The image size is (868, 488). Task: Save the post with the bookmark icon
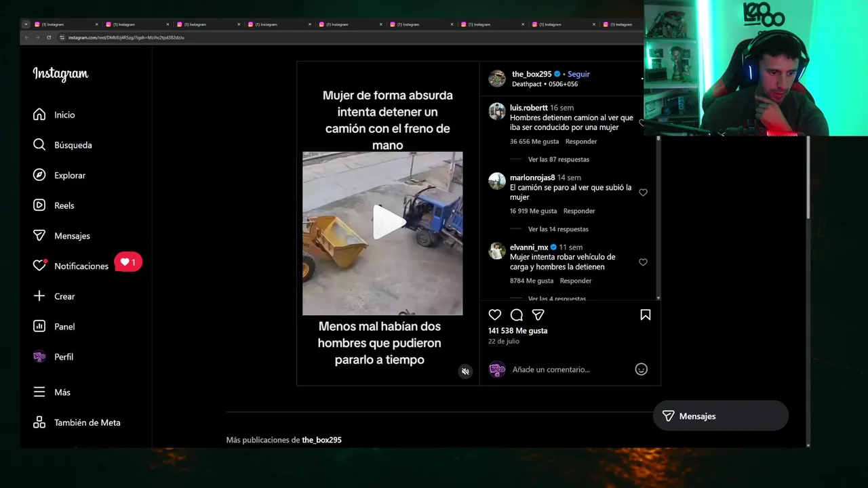pos(645,314)
